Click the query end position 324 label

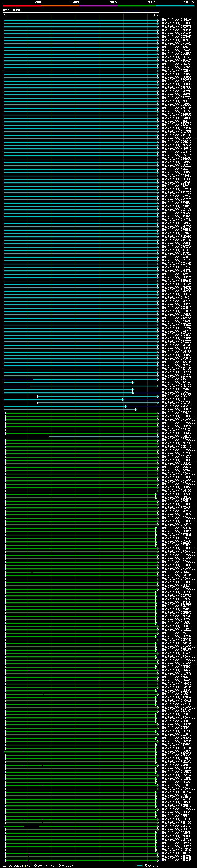(x=155, y=15)
